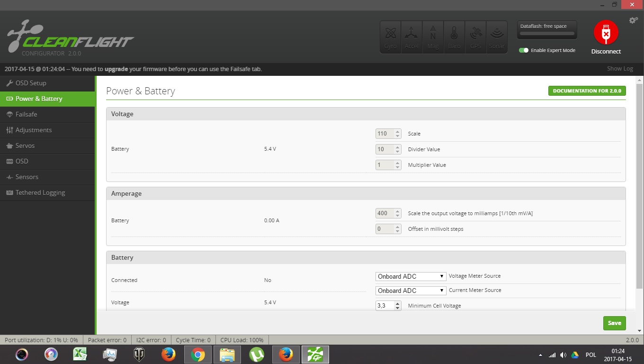Click the vertical scrollbar up arrow
The height and width of the screenshot is (364, 644).
pos(640,80)
